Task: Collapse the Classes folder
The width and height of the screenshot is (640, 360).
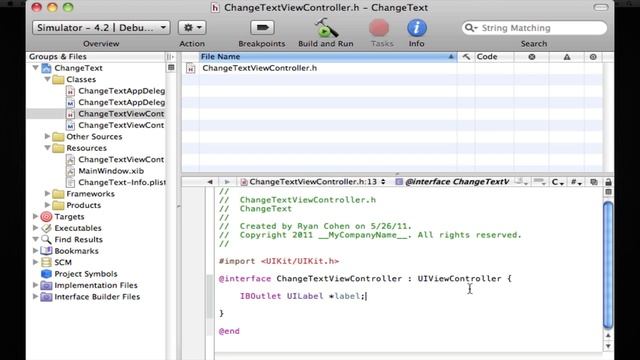Action: pyautogui.click(x=47, y=79)
